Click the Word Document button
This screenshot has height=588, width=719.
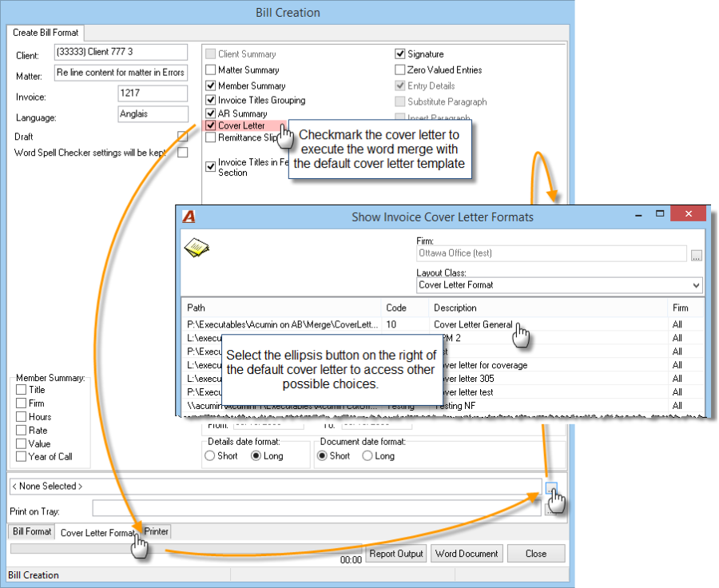click(467, 554)
